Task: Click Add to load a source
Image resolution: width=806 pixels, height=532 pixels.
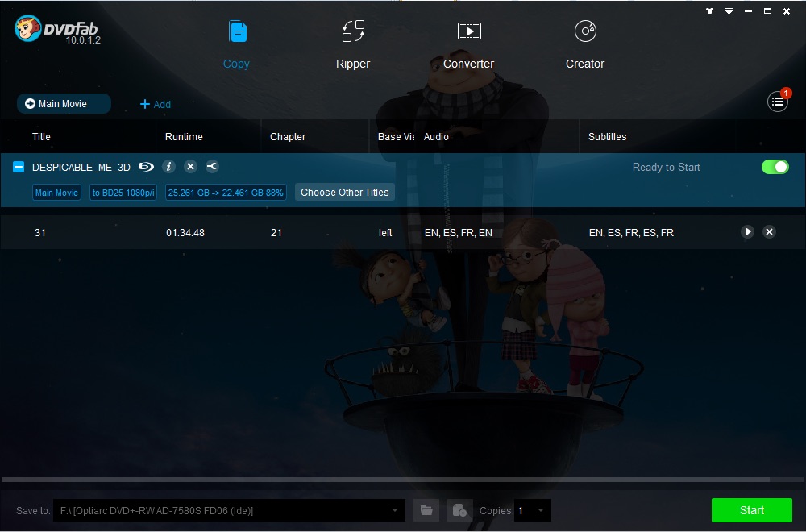Action: coord(156,104)
